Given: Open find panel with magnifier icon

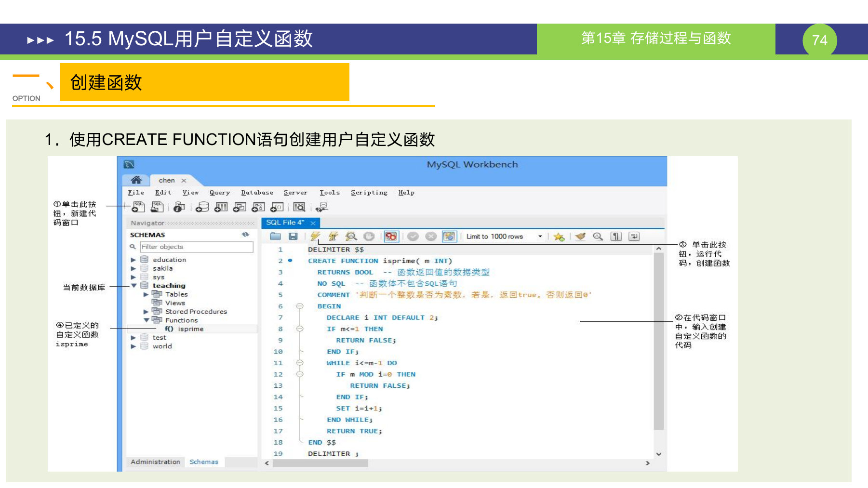Looking at the screenshot, I should click(x=598, y=237).
